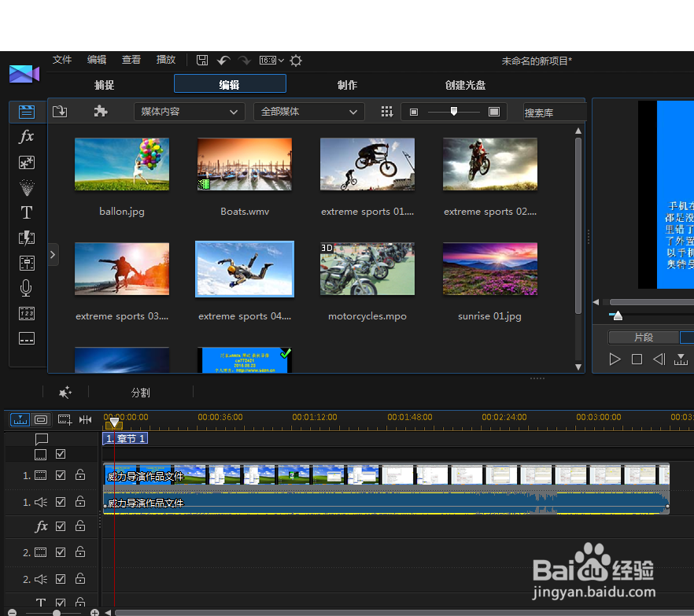Undo the last action
This screenshot has width=694, height=616.
[x=223, y=61]
